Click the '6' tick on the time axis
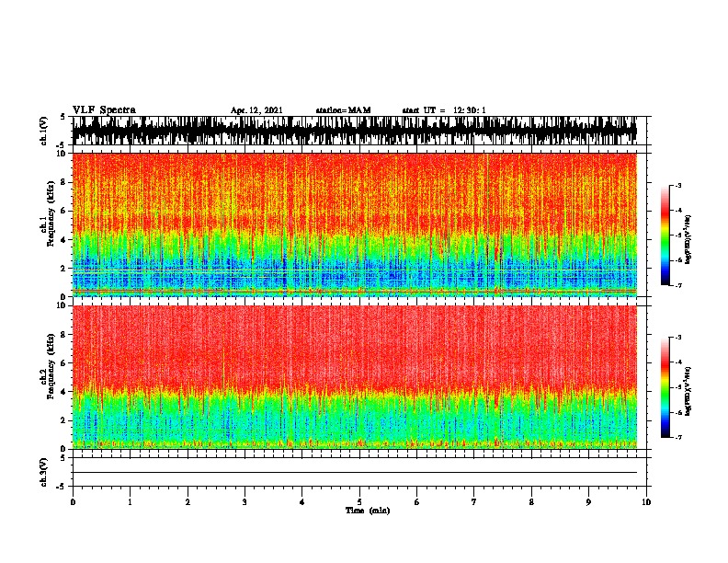 (x=417, y=501)
